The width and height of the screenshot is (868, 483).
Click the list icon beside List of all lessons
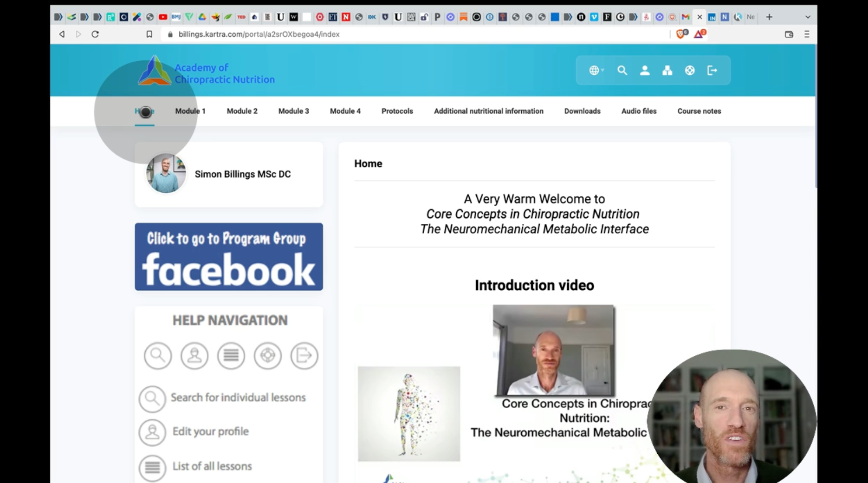[152, 468]
